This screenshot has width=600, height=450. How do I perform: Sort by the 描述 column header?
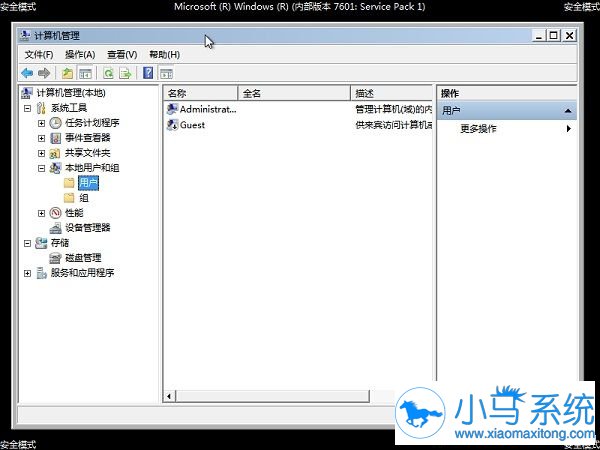391,93
